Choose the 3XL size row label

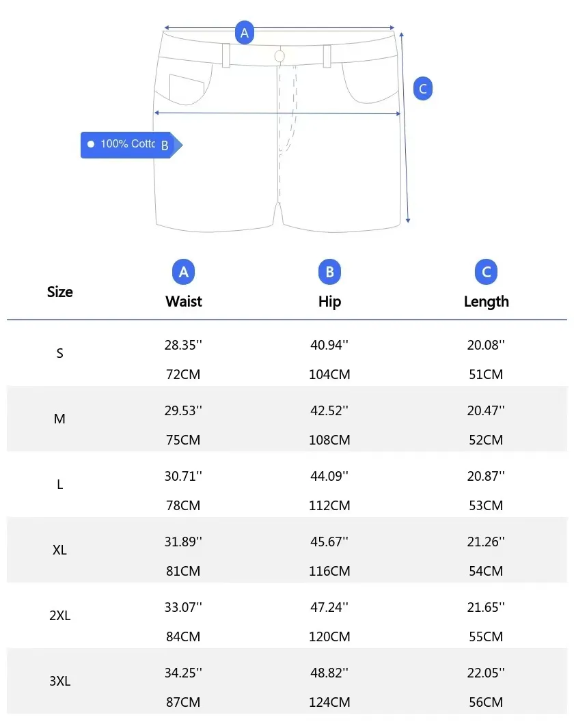[x=59, y=681]
